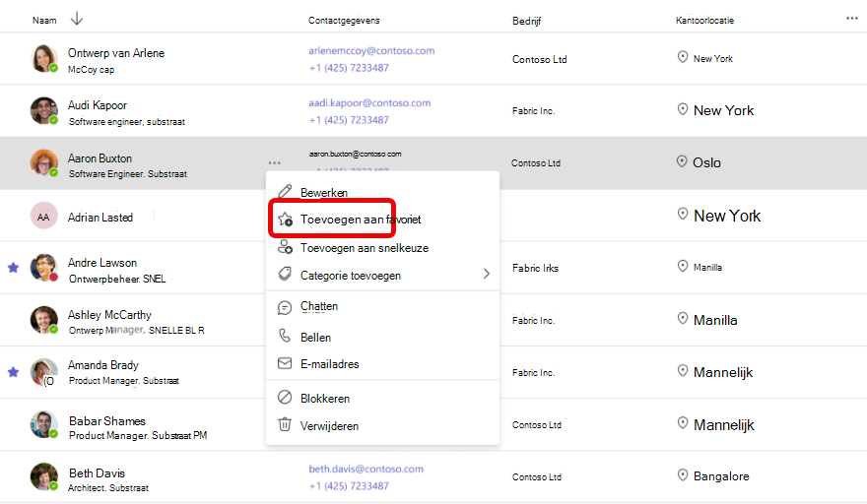Click the chat bubble icon next to Chatten
This screenshot has width=867, height=504.
(285, 308)
